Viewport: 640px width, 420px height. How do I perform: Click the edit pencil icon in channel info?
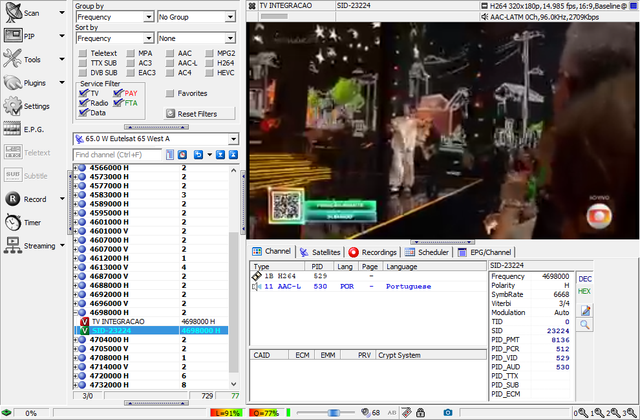pyautogui.click(x=585, y=311)
